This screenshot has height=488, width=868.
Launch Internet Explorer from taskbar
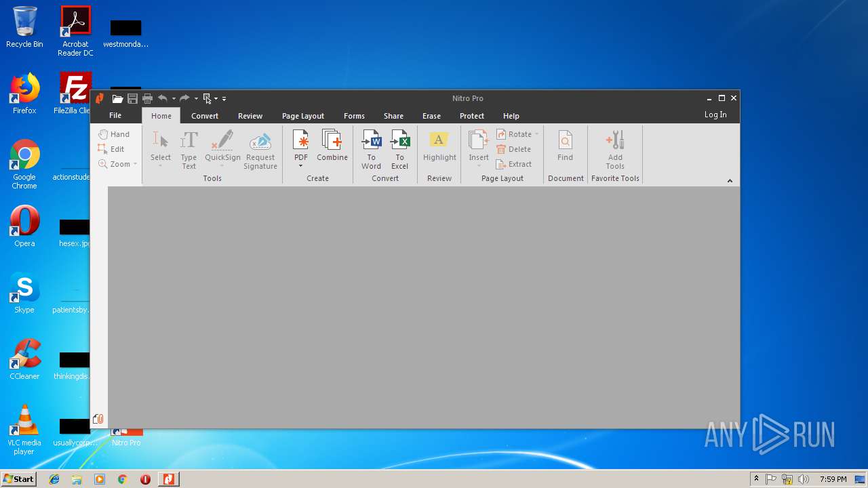(x=54, y=479)
